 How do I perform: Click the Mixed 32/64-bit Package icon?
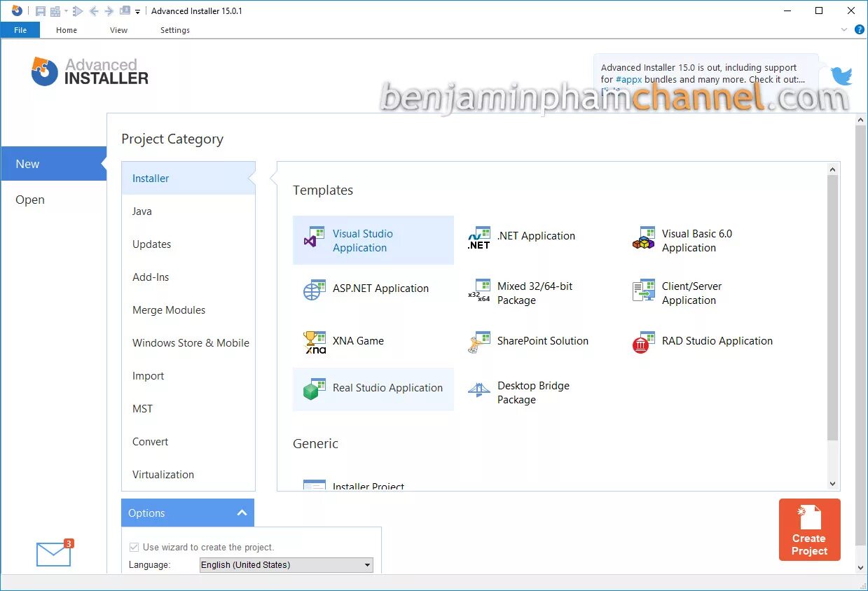click(479, 290)
